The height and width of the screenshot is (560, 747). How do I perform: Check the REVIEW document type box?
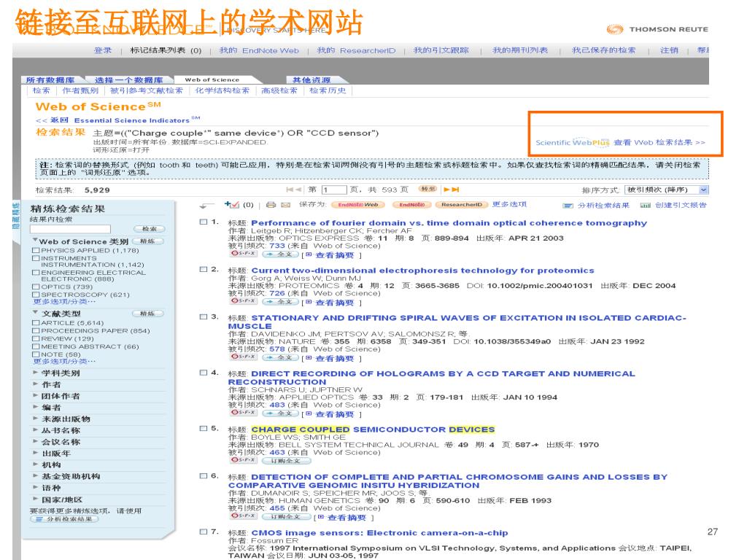(x=35, y=338)
